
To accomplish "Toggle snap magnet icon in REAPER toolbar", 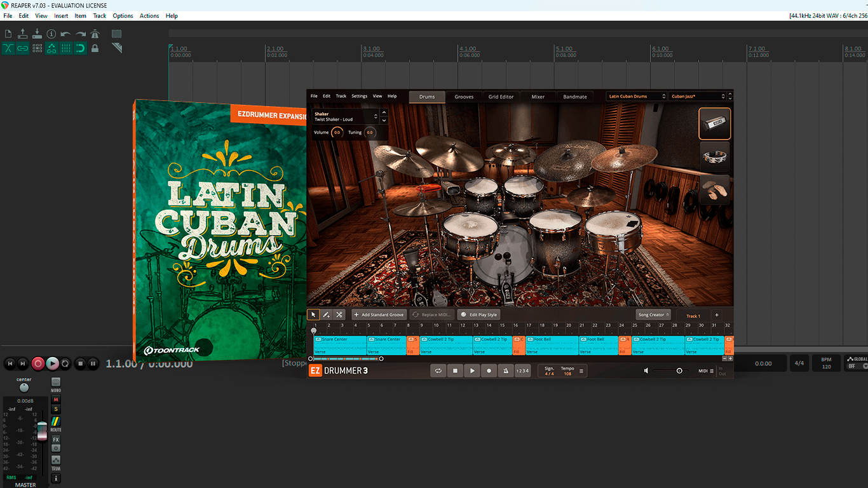I will pyautogui.click(x=81, y=48).
